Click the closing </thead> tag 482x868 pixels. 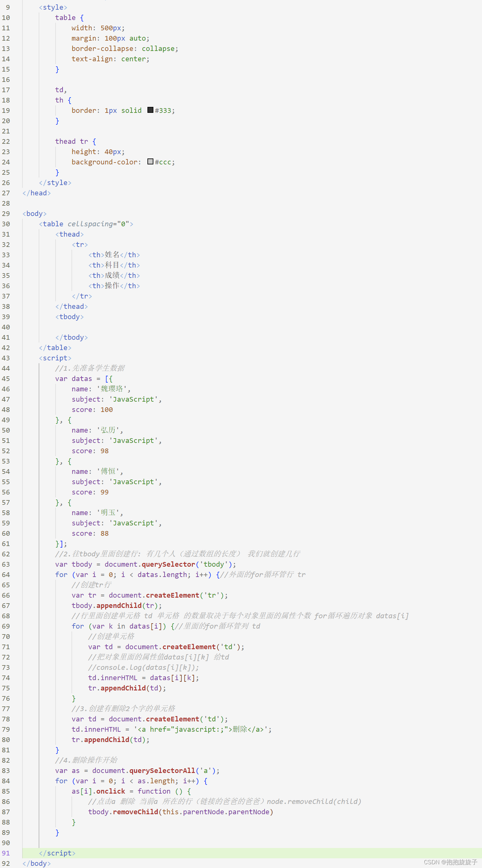coord(72,306)
